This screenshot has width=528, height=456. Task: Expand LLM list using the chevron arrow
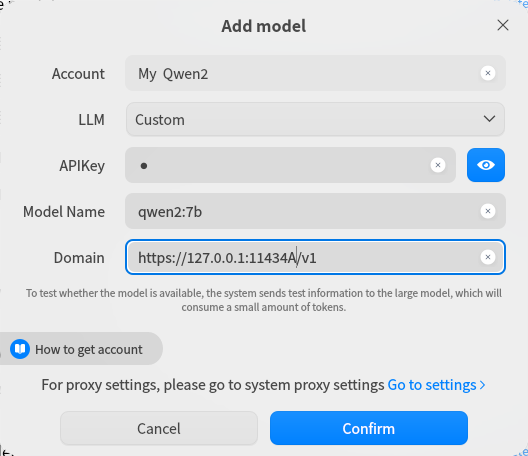click(x=489, y=119)
